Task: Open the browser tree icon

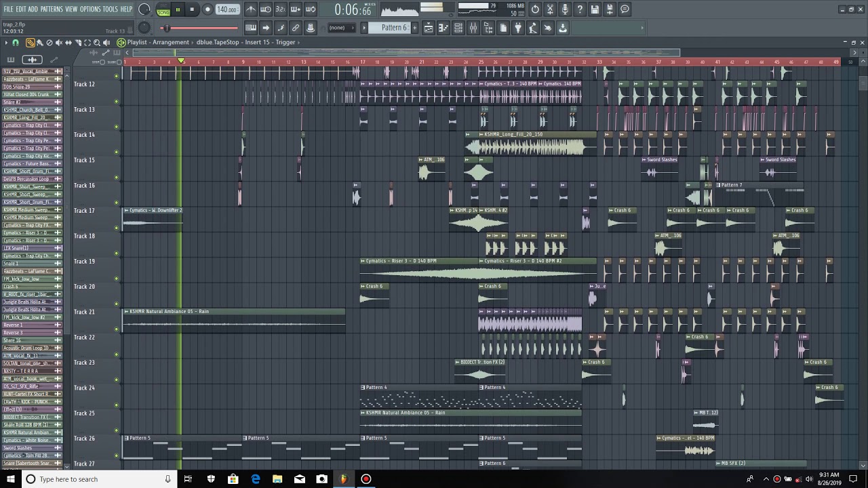Action: point(488,28)
